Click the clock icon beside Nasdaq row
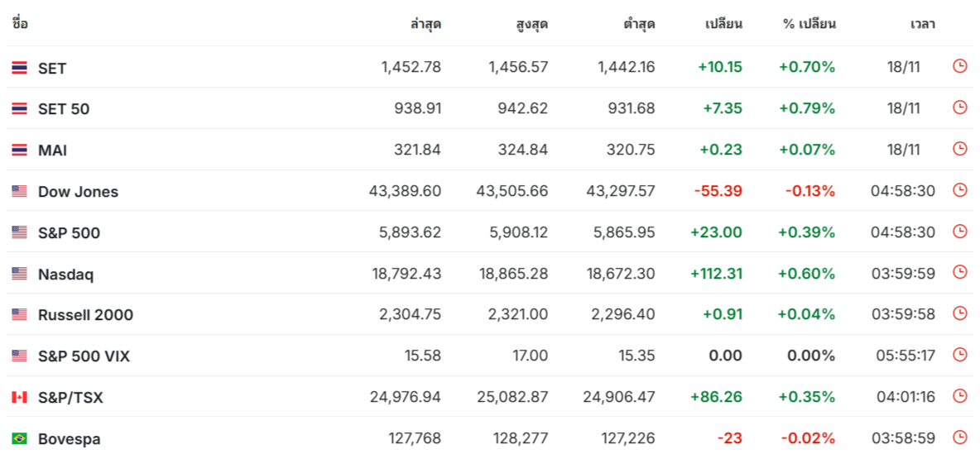The width and height of the screenshot is (980, 454). click(959, 272)
